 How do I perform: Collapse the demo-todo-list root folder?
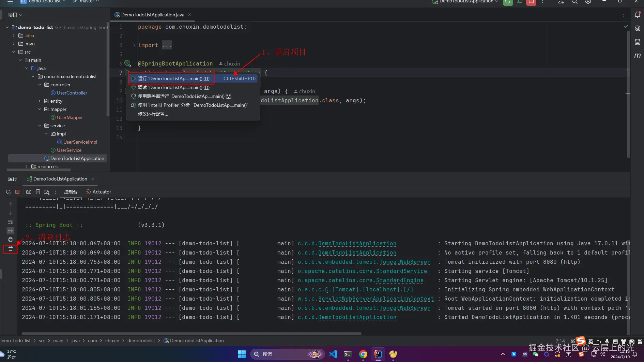click(7, 27)
